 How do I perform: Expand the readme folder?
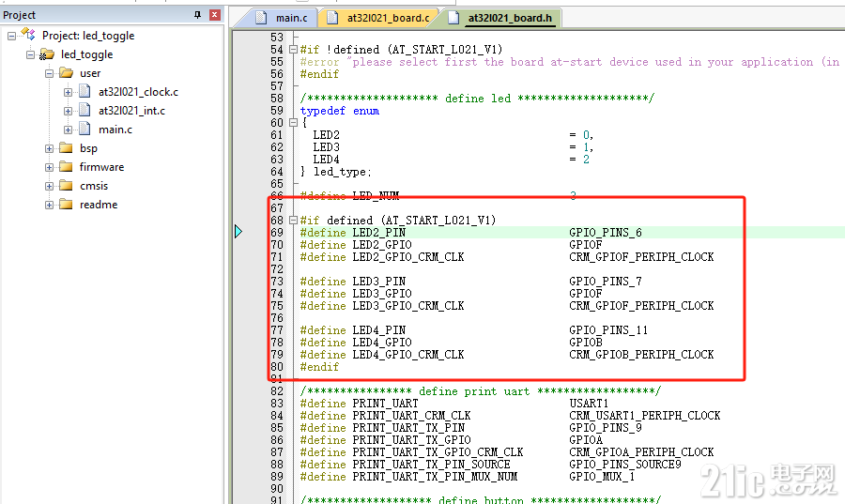[x=49, y=206]
